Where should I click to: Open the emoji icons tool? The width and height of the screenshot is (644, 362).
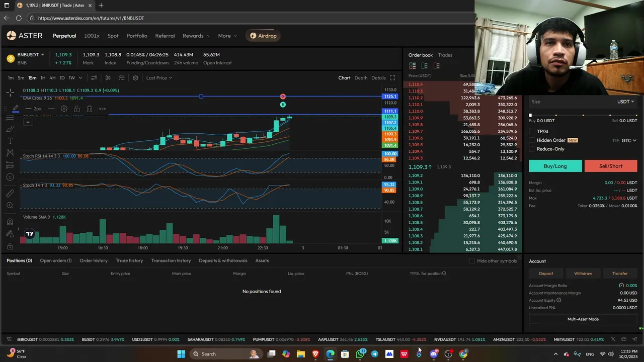pyautogui.click(x=10, y=177)
